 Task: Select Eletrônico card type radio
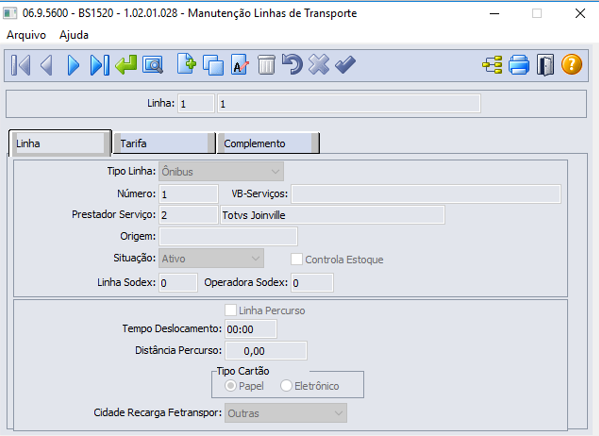[x=286, y=386]
